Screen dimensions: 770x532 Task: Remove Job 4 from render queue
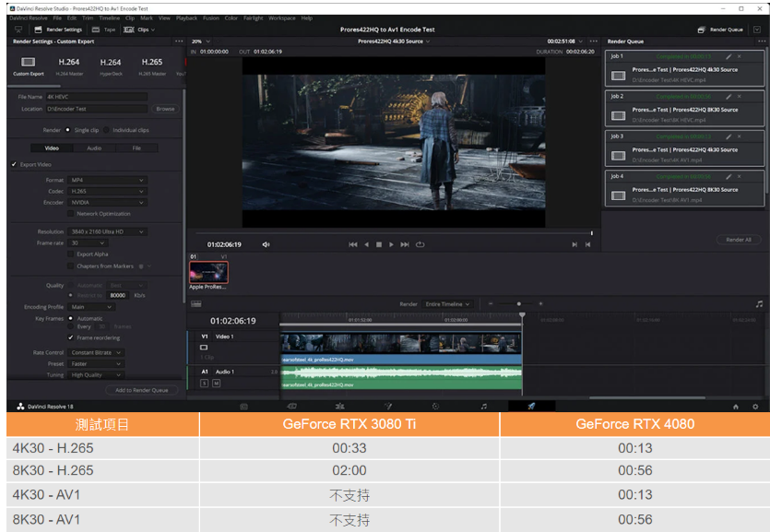pos(739,176)
